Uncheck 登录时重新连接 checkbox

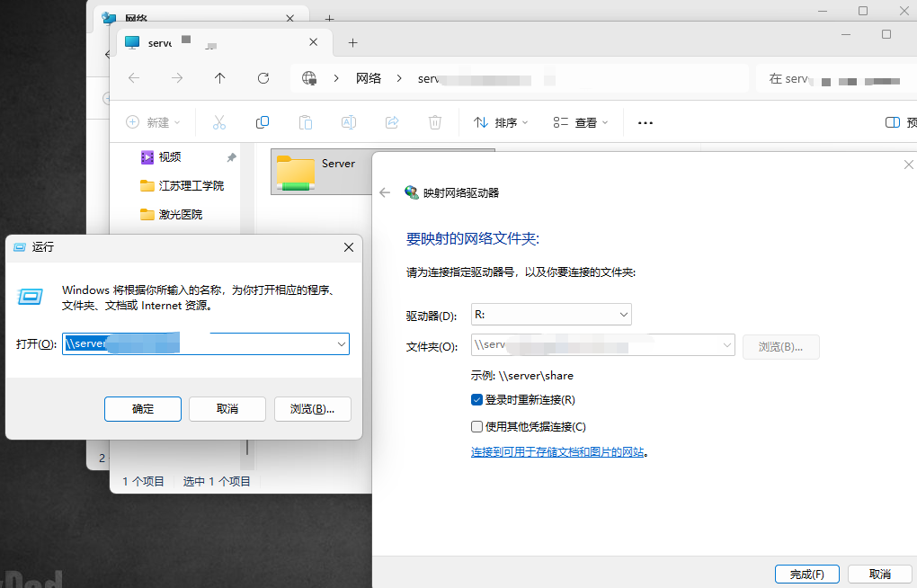point(476,399)
